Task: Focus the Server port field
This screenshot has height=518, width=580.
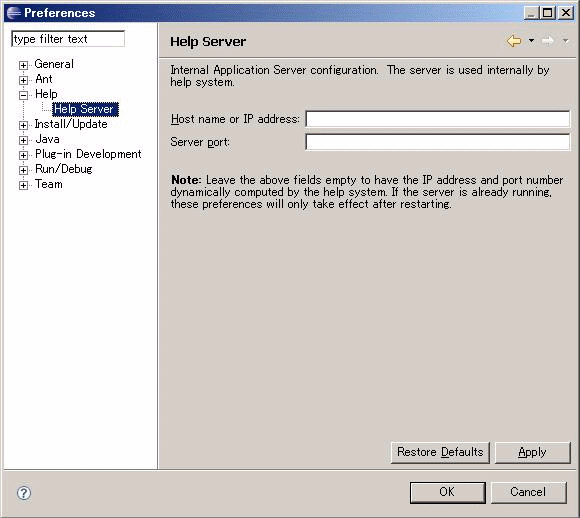Action: point(438,142)
